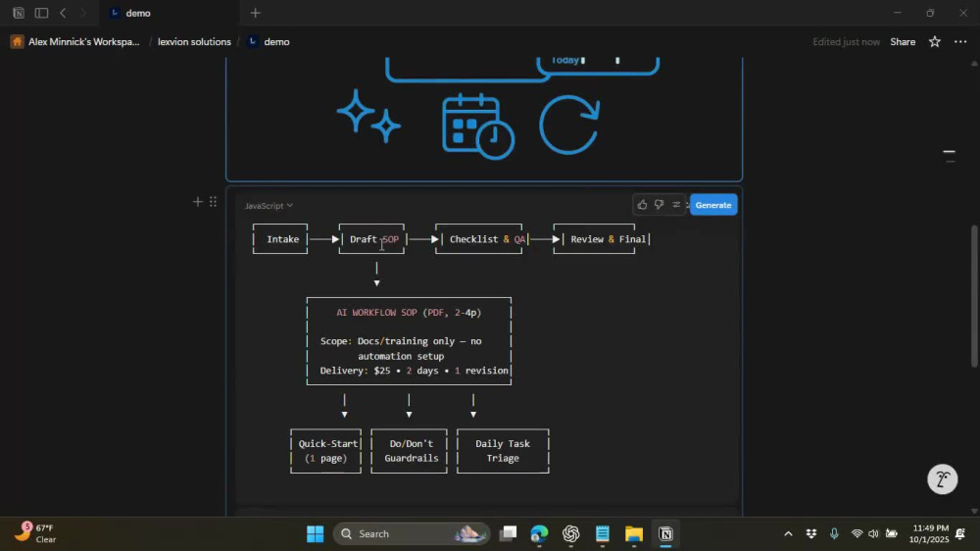
Task: Click the "Checklist & QA" box text
Action: coord(487,239)
